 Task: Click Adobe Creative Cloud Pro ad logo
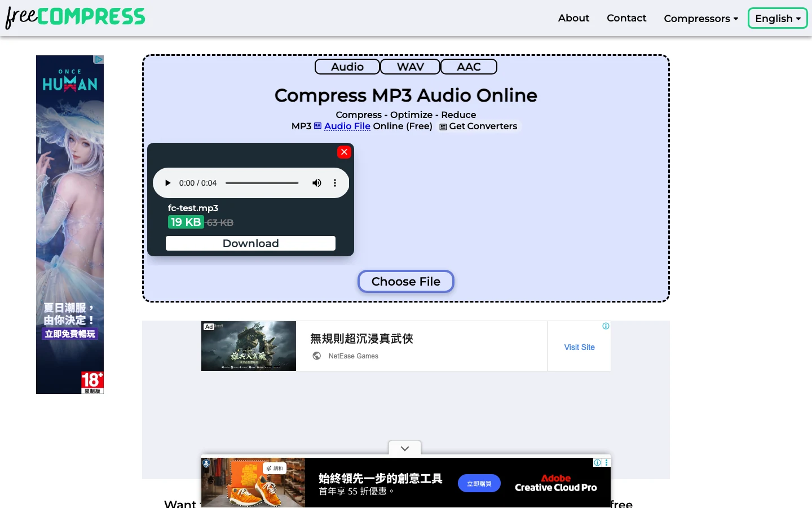(x=555, y=483)
